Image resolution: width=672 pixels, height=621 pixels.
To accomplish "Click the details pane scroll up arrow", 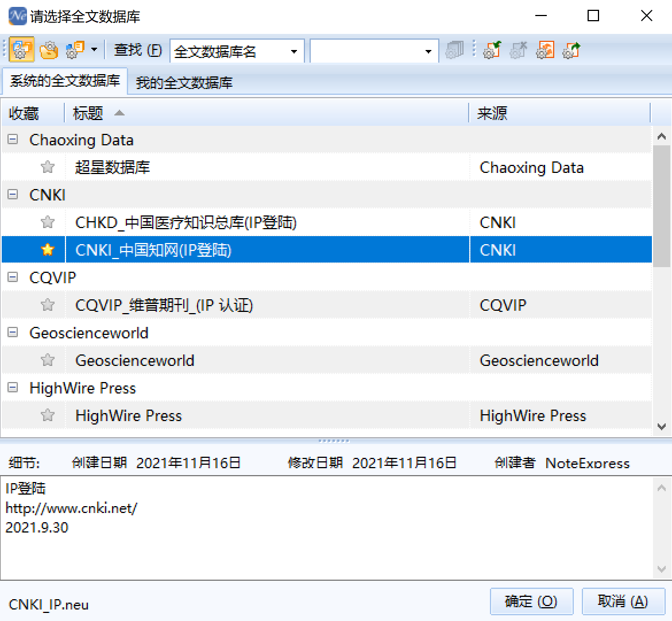I will [662, 488].
